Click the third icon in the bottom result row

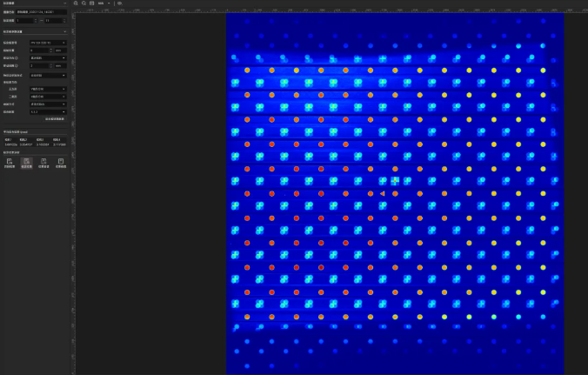pyautogui.click(x=43, y=162)
